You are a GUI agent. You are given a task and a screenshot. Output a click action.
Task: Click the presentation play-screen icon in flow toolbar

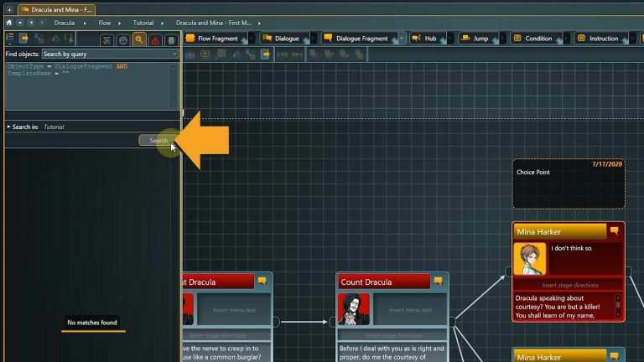click(205, 54)
